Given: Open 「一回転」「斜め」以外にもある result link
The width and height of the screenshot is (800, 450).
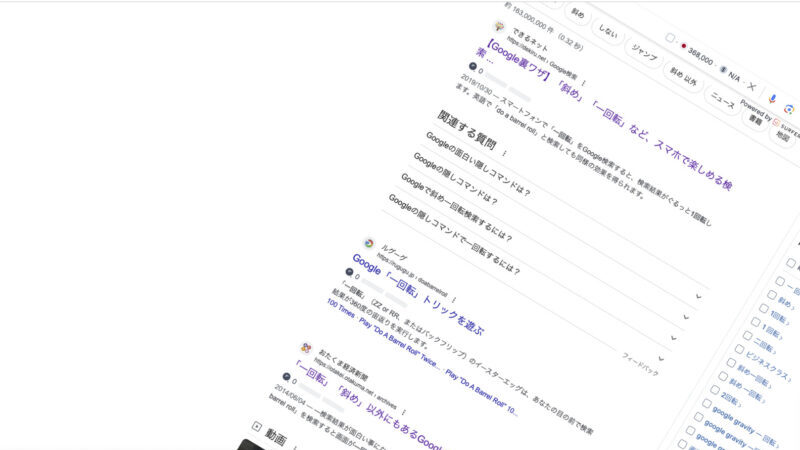Looking at the screenshot, I should pyautogui.click(x=367, y=405).
